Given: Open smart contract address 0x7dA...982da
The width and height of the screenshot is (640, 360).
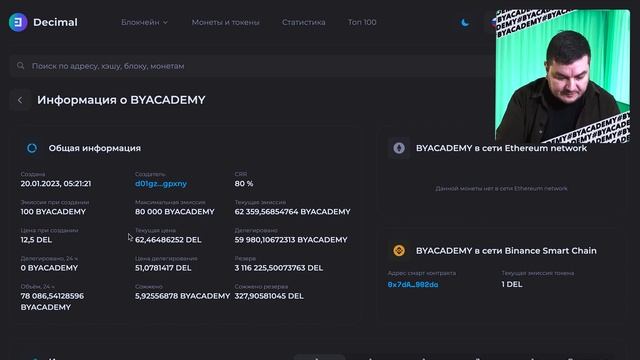Looking at the screenshot, I should point(413,284).
